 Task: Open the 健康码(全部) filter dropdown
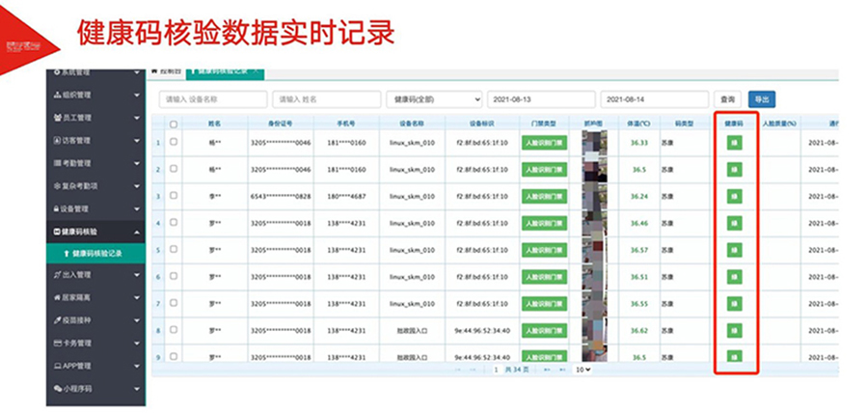433,99
